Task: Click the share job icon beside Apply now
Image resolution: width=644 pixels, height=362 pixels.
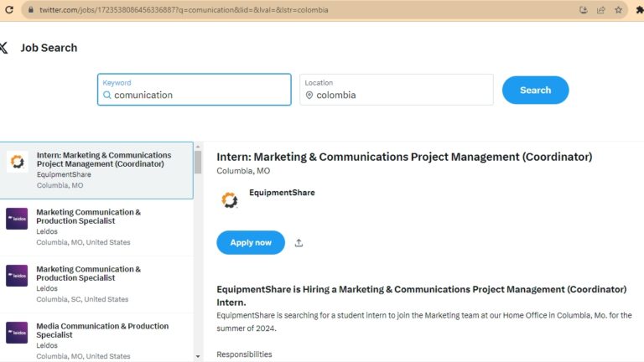Action: point(299,243)
